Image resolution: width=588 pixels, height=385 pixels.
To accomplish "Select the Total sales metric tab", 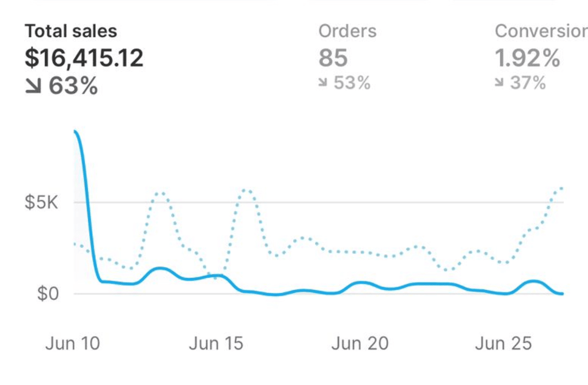I will (x=70, y=31).
